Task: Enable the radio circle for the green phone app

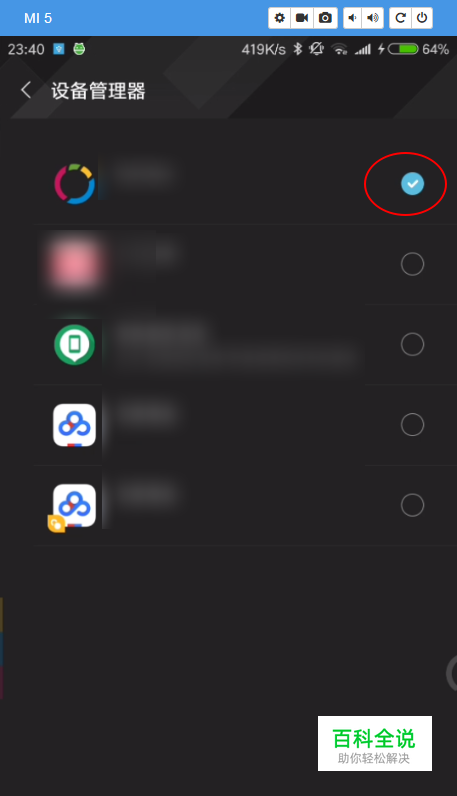Action: 412,344
